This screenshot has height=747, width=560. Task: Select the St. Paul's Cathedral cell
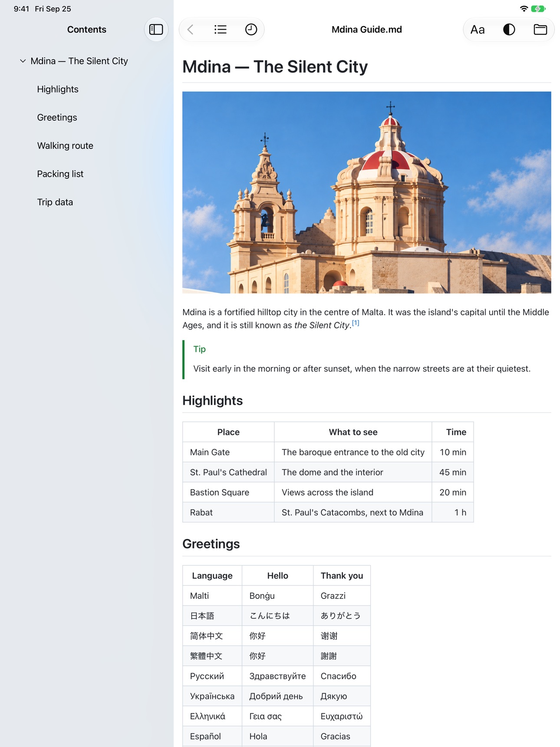click(x=228, y=472)
